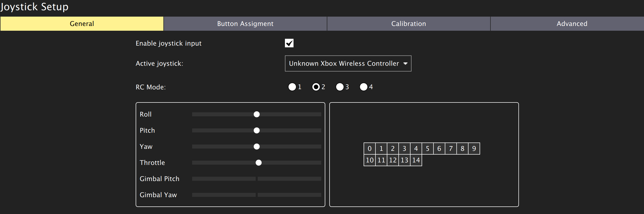Open the Active joystick dropdown
The width and height of the screenshot is (644, 214).
pyautogui.click(x=348, y=63)
